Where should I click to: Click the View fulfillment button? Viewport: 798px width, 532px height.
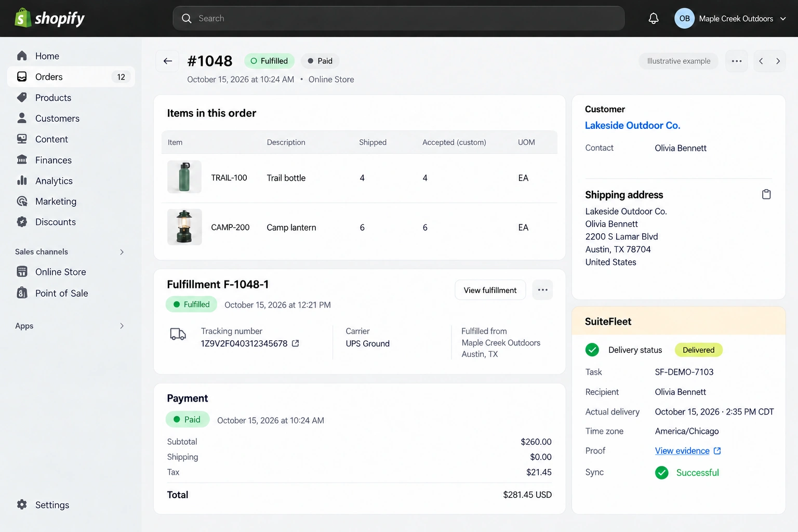[490, 290]
